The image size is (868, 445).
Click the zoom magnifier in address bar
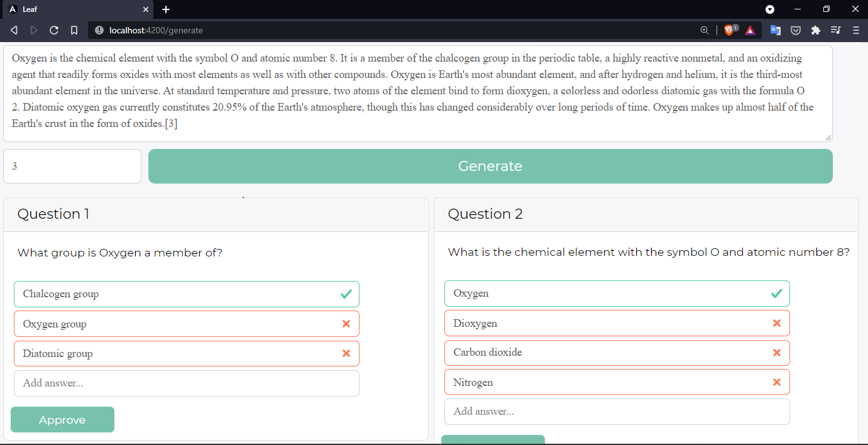coord(705,30)
